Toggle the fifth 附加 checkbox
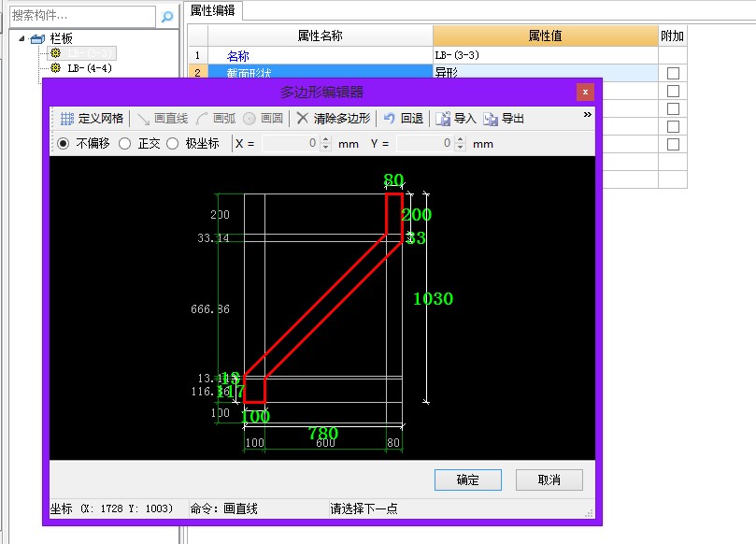The height and width of the screenshot is (544, 756). click(x=673, y=144)
